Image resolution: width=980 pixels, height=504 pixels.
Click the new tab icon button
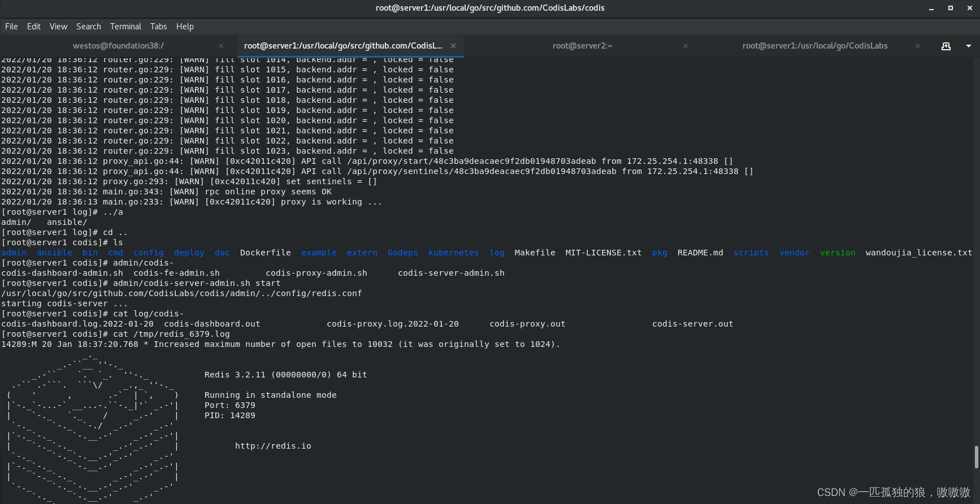[x=946, y=46]
